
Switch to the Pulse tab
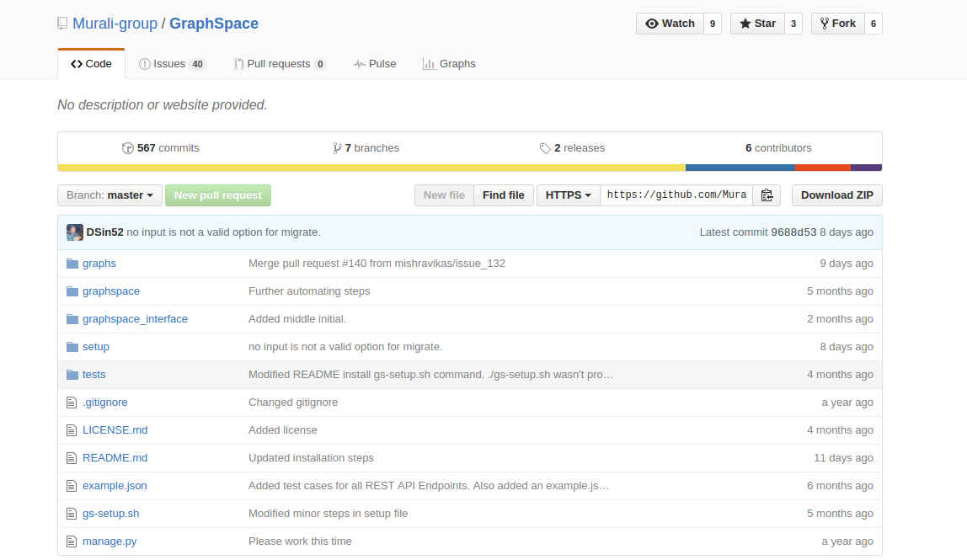coord(375,64)
